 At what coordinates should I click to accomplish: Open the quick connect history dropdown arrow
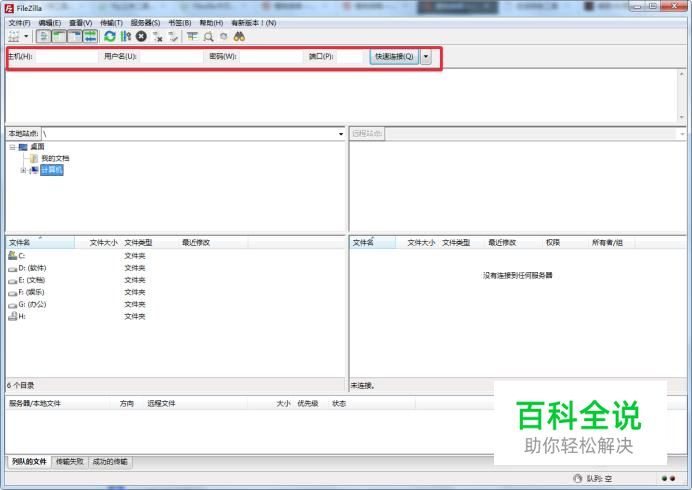point(426,57)
